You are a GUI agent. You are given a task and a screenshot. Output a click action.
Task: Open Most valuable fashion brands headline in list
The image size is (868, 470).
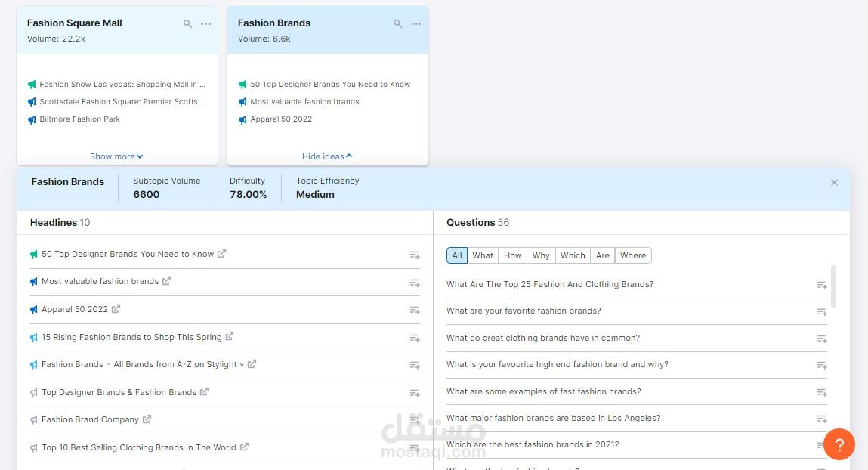pos(100,281)
